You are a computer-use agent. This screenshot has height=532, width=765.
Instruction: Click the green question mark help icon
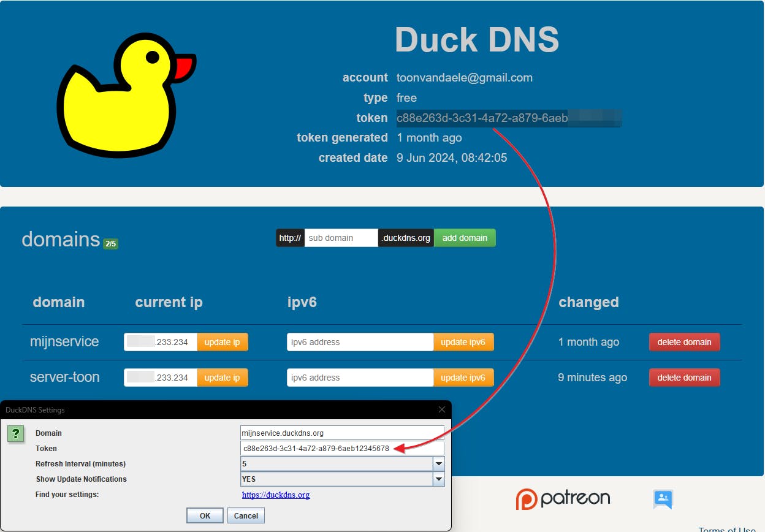[x=16, y=434]
